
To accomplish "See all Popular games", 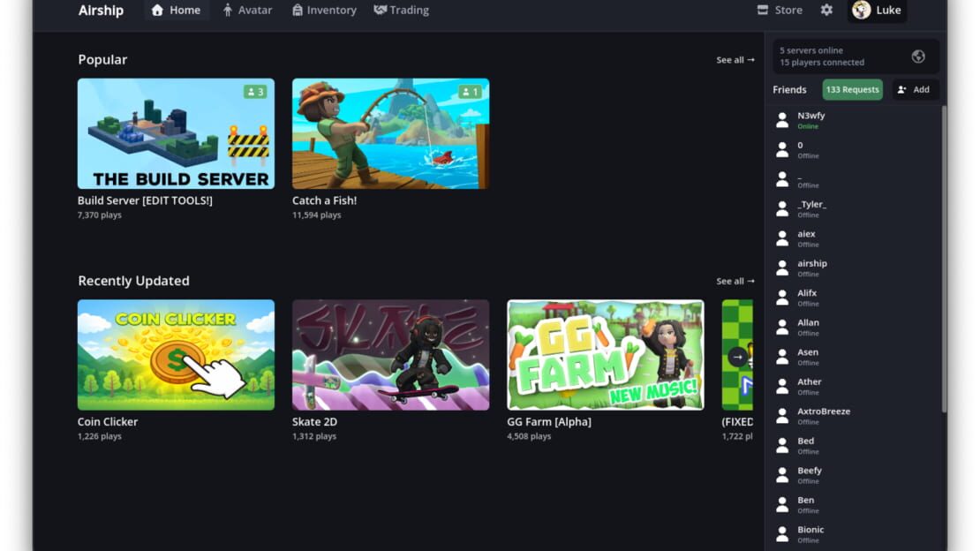I will point(735,60).
